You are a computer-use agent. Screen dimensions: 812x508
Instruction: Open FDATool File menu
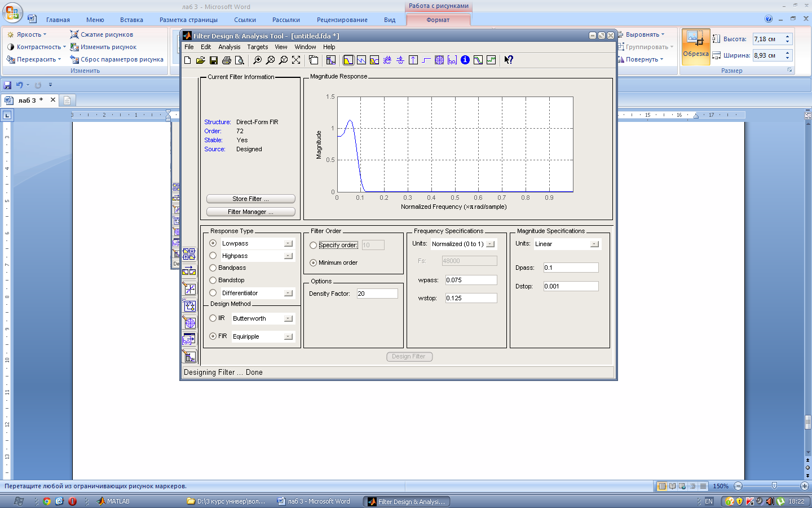coord(189,47)
